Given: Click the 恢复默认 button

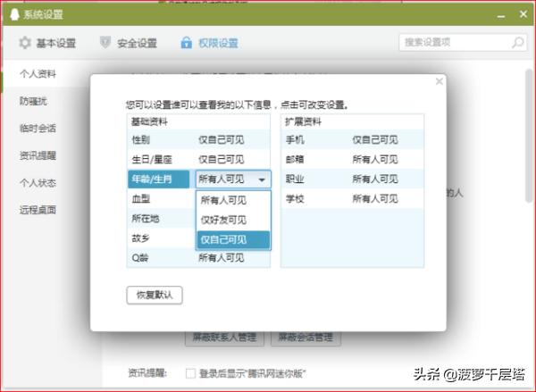Looking at the screenshot, I should pyautogui.click(x=155, y=295).
